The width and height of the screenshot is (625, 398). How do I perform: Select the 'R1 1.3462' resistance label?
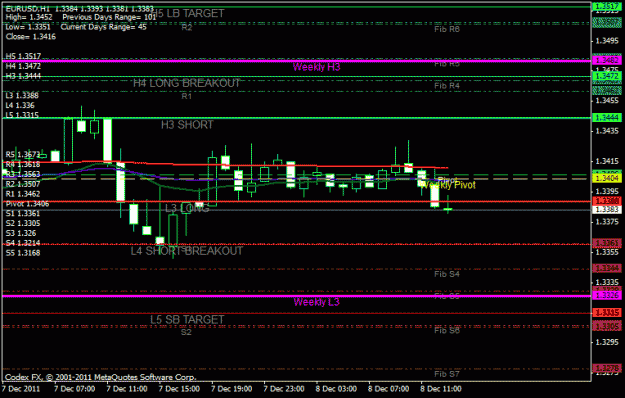[23, 194]
